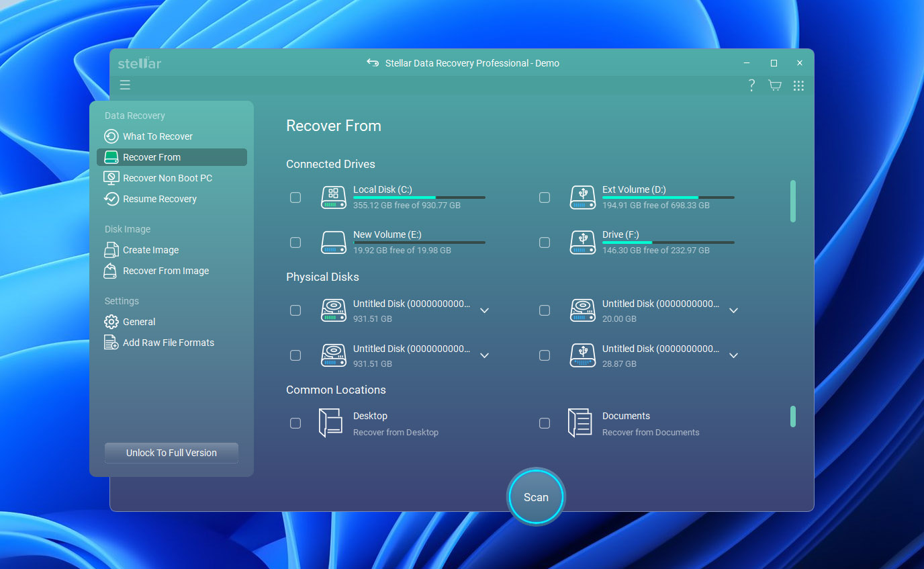Click the Desktop folder icon
This screenshot has height=569, width=924.
coord(330,423)
